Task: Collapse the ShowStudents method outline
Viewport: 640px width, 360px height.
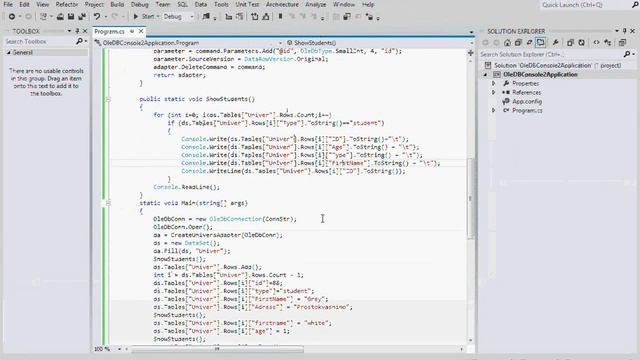Action: pyautogui.click(x=108, y=99)
